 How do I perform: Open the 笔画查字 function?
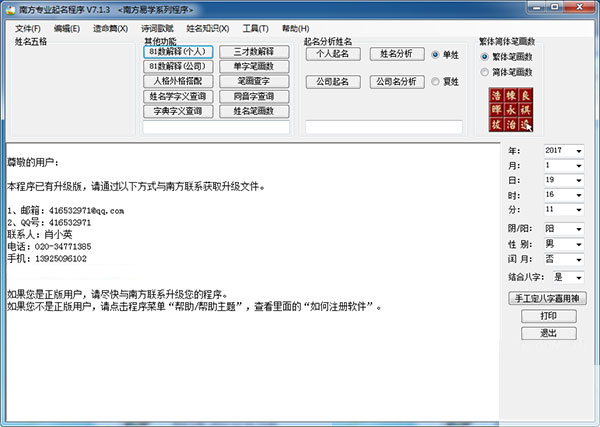(x=254, y=81)
